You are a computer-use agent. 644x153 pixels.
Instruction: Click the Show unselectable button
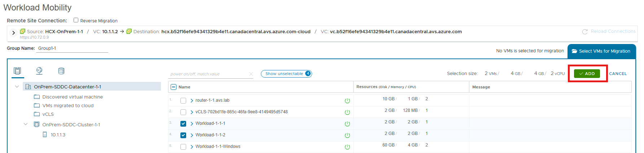coord(286,74)
